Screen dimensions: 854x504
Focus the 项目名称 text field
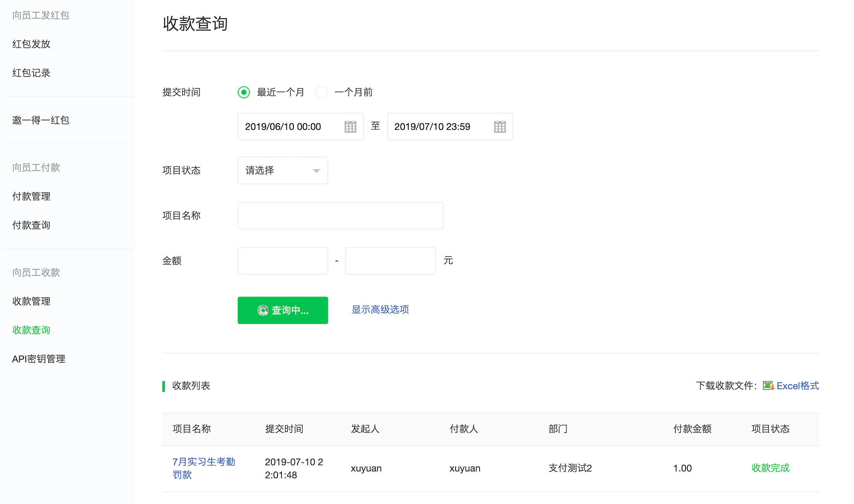[340, 216]
